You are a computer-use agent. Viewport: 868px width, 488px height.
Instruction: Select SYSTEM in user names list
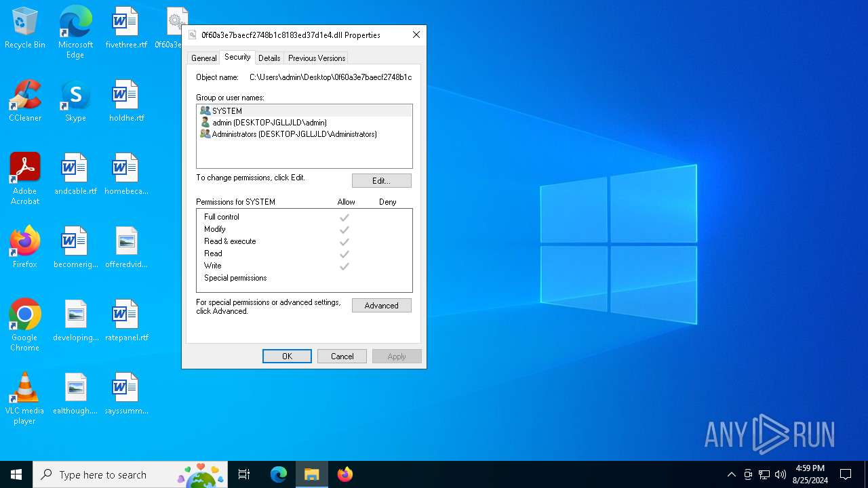pos(304,110)
